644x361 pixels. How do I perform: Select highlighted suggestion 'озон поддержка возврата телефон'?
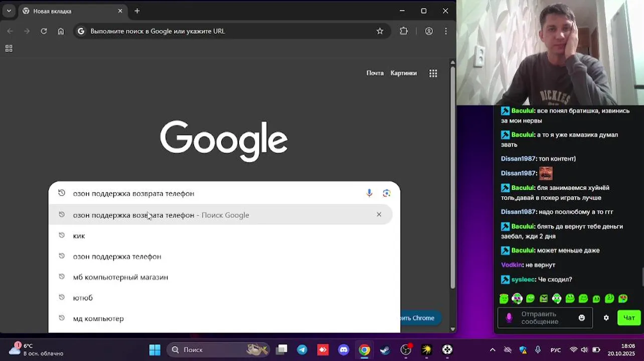coord(221,215)
